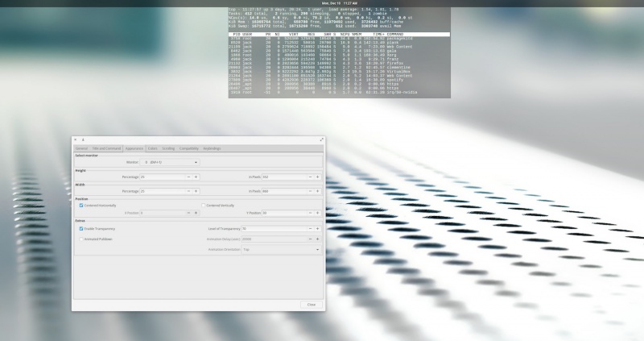Open the Monitor selection dropdown
Viewport: 644px width, 341px height.
coord(171,162)
